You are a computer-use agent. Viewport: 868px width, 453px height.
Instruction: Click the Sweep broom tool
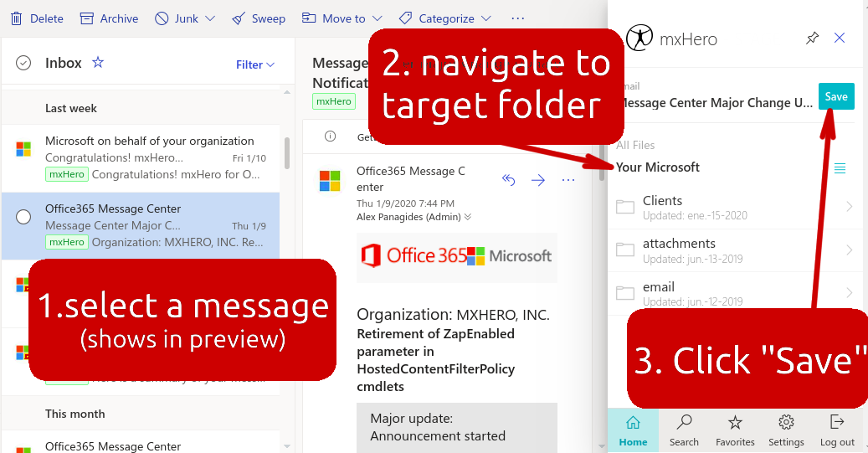click(x=259, y=18)
